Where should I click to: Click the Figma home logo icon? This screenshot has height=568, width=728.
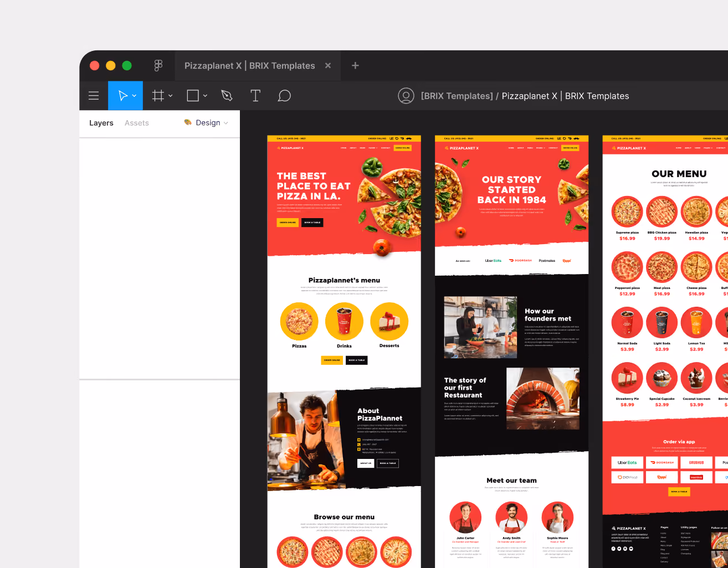pos(158,65)
